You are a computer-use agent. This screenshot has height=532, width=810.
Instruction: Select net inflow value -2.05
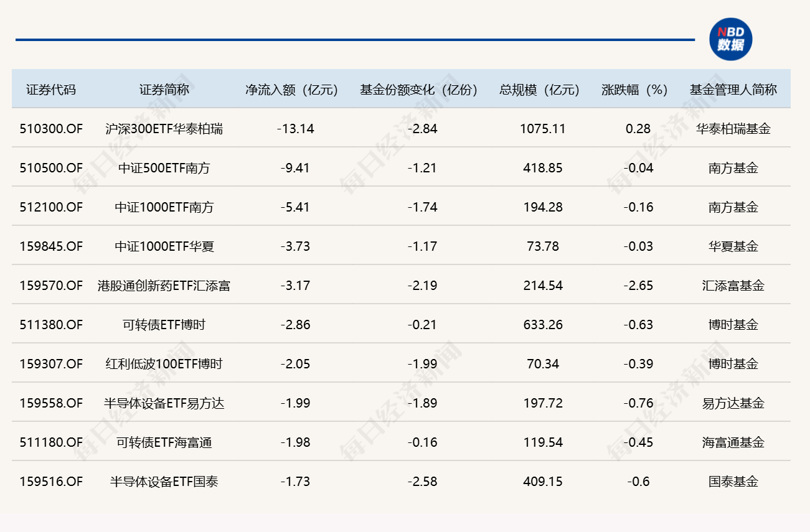295,364
